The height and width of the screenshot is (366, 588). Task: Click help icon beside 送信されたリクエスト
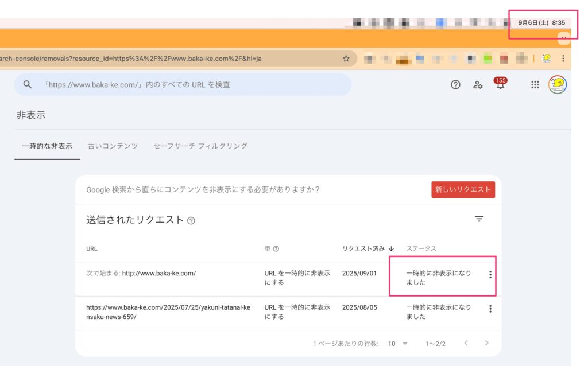191,220
